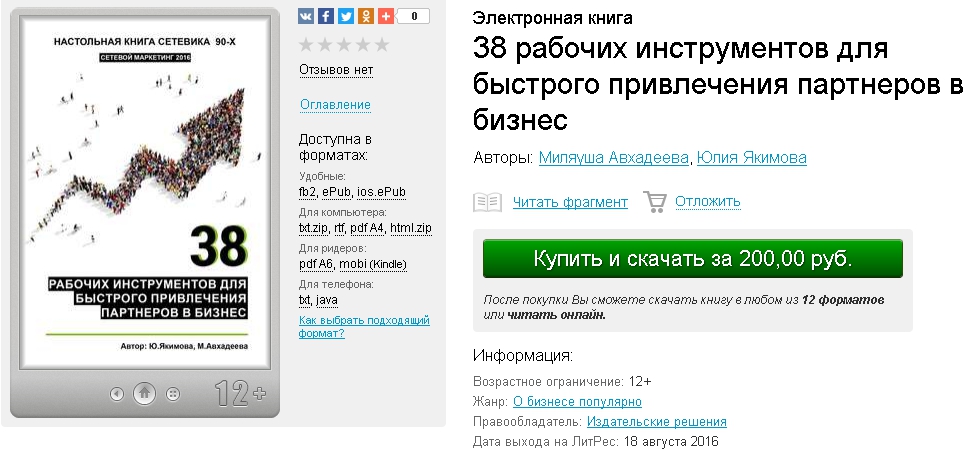This screenshot has width=978, height=451.
Task: Select the mobi (Kindle) format
Action: click(373, 264)
